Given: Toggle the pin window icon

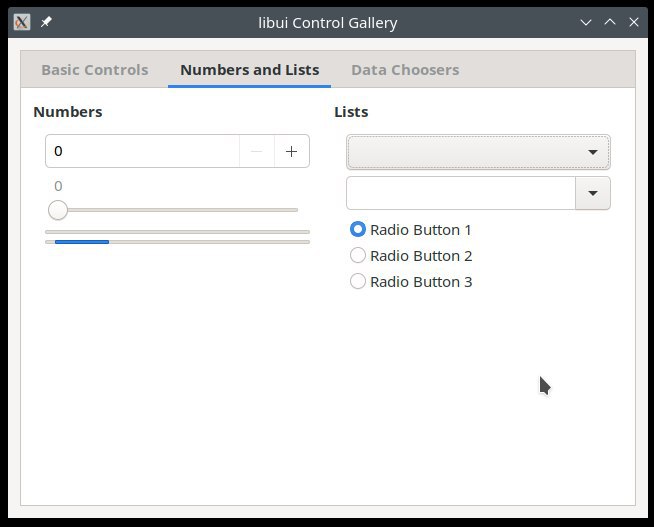Looking at the screenshot, I should tap(46, 22).
